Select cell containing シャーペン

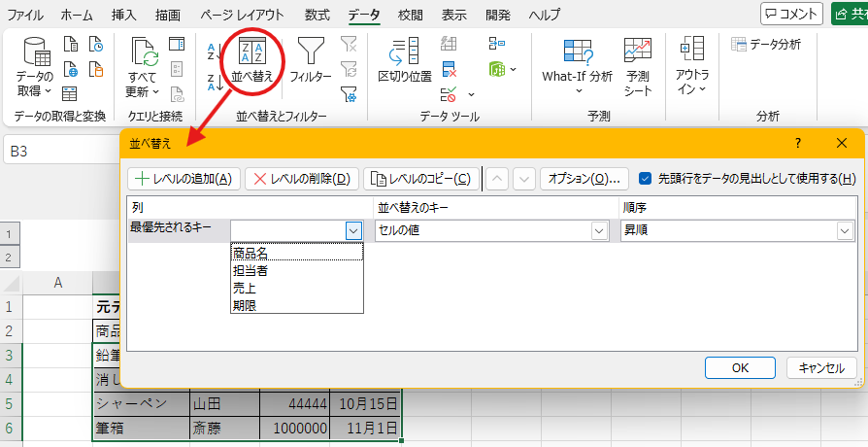(141, 404)
